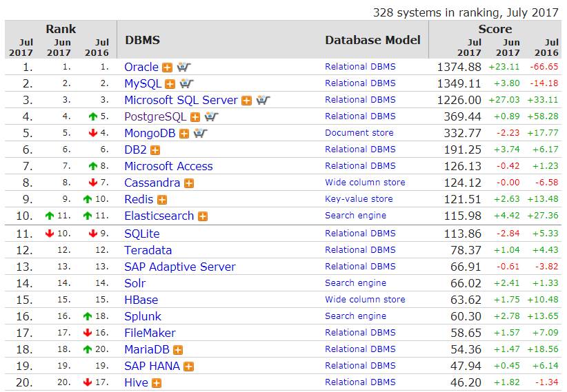Click the orange plus icon next to Redis
567x392 pixels.
click(x=162, y=200)
